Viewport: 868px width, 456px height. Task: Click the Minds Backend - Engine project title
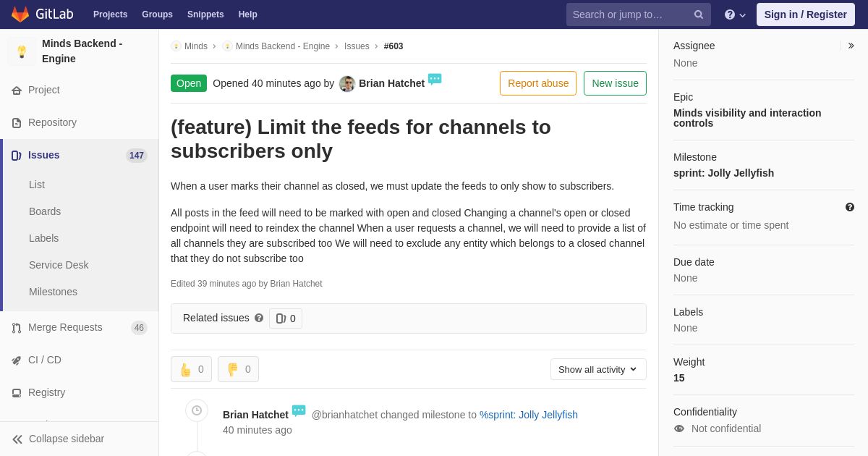click(x=82, y=51)
